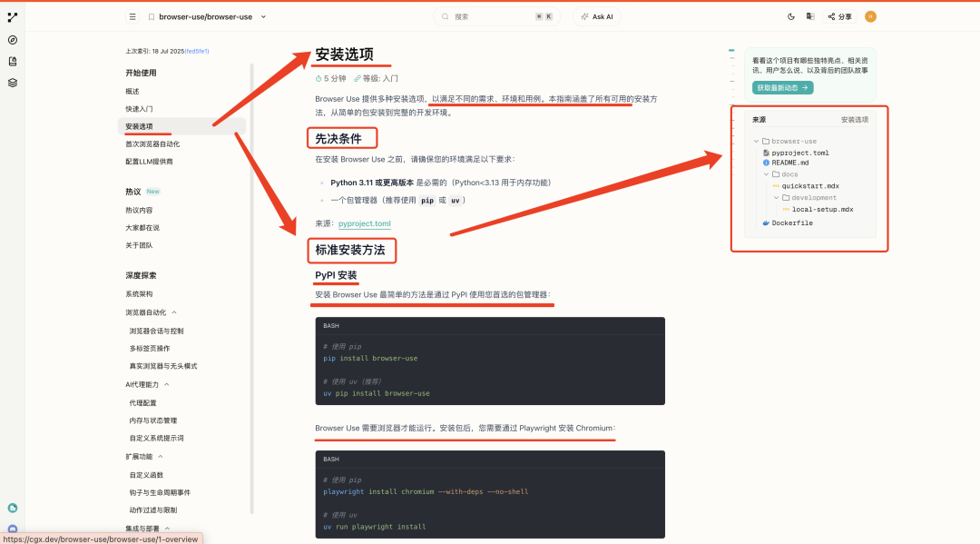Open Dockerfile in the 来源 file tree
The width and height of the screenshot is (980, 544).
[792, 223]
